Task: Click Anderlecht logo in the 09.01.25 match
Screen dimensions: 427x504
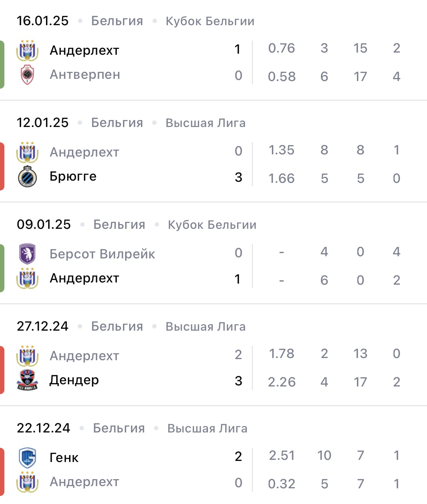Action: (27, 278)
